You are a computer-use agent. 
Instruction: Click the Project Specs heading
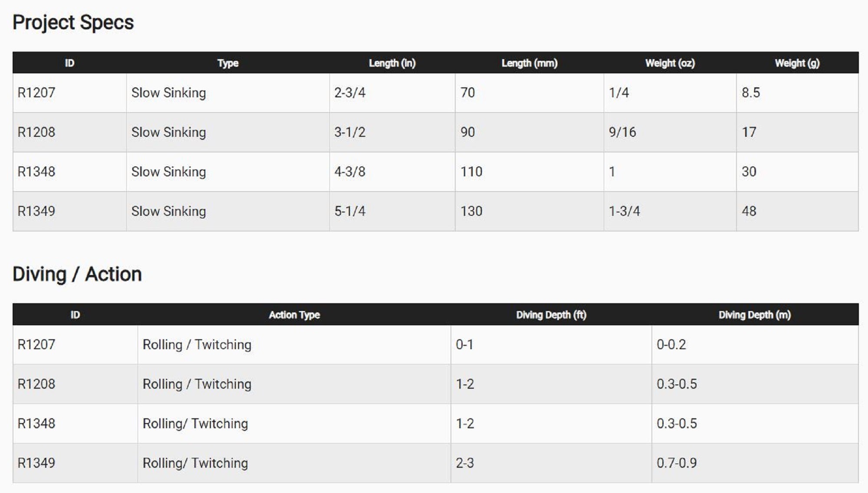73,23
